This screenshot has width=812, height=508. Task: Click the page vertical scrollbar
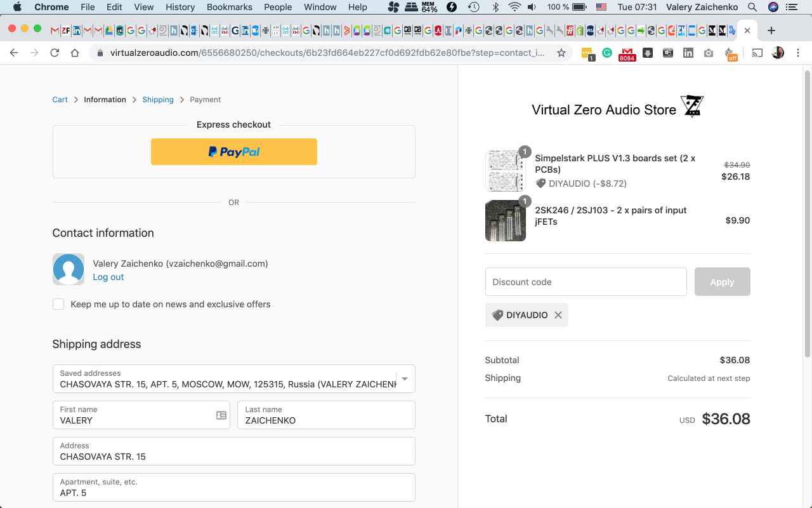807,213
